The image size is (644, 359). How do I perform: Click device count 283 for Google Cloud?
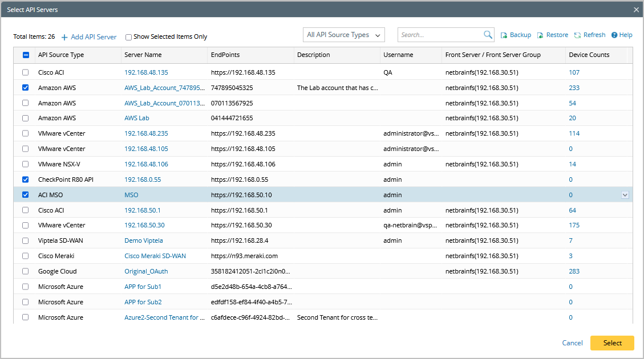click(x=574, y=271)
